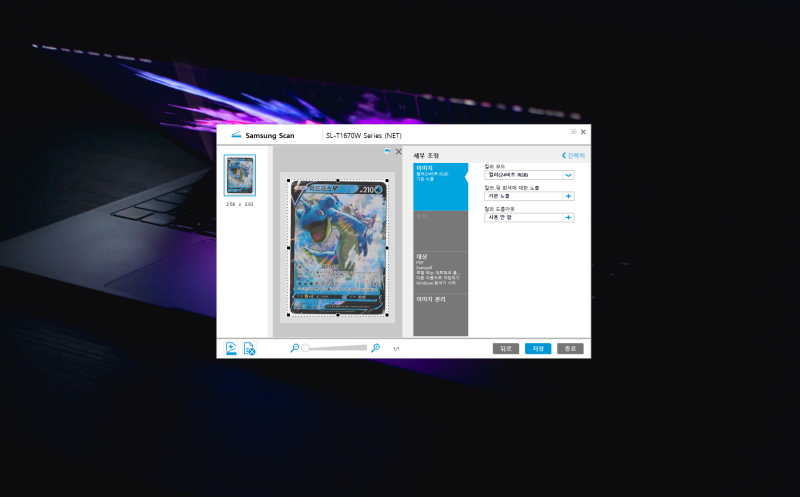Image resolution: width=800 pixels, height=497 pixels.
Task: Close the preview with the X icon
Action: coord(398,152)
